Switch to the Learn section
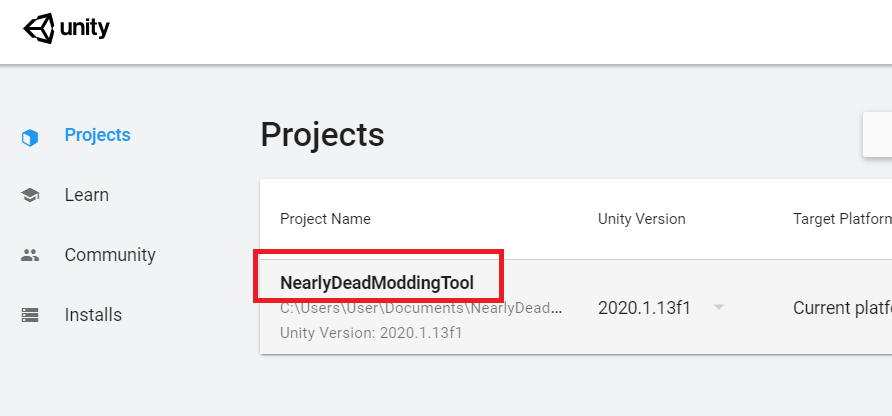This screenshot has width=892, height=416. pyautogui.click(x=87, y=195)
